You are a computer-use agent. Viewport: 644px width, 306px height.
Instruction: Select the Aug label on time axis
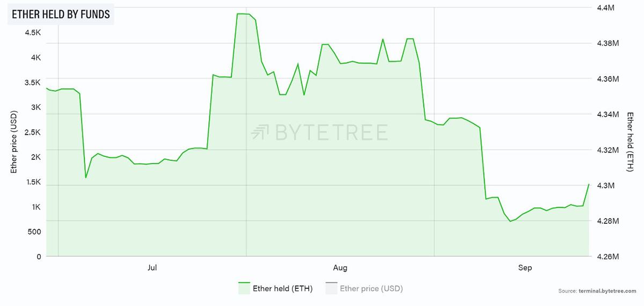pos(340,267)
